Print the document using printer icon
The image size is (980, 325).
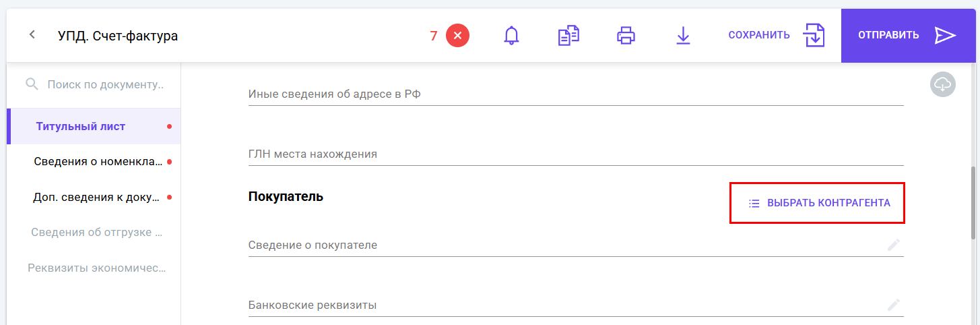point(626,35)
